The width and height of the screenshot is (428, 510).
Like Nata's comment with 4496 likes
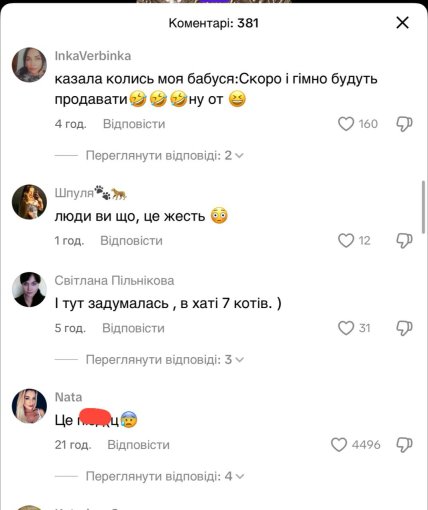coord(339,445)
